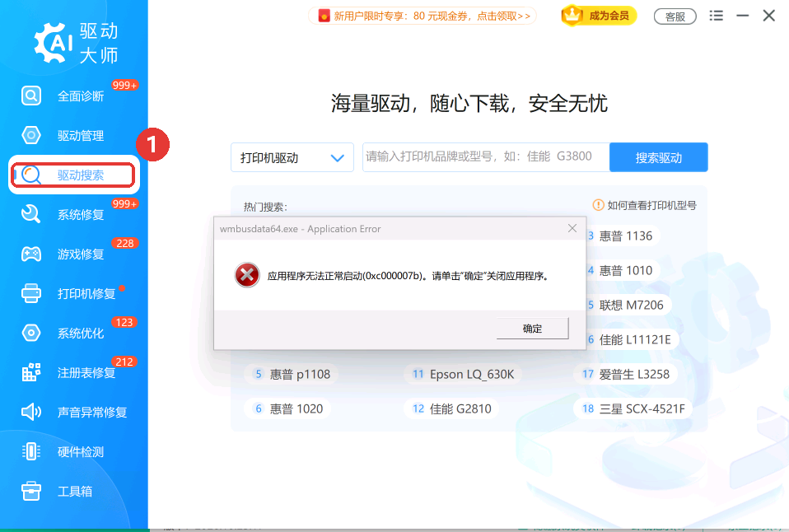
Task: Click the 打印机修复 printer icon
Action: (31, 293)
